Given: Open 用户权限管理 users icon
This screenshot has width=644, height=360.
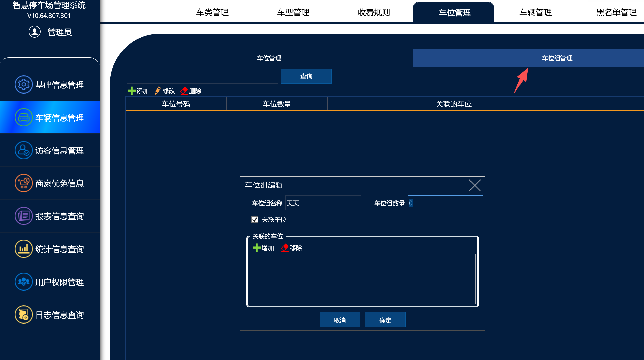Looking at the screenshot, I should tap(23, 282).
